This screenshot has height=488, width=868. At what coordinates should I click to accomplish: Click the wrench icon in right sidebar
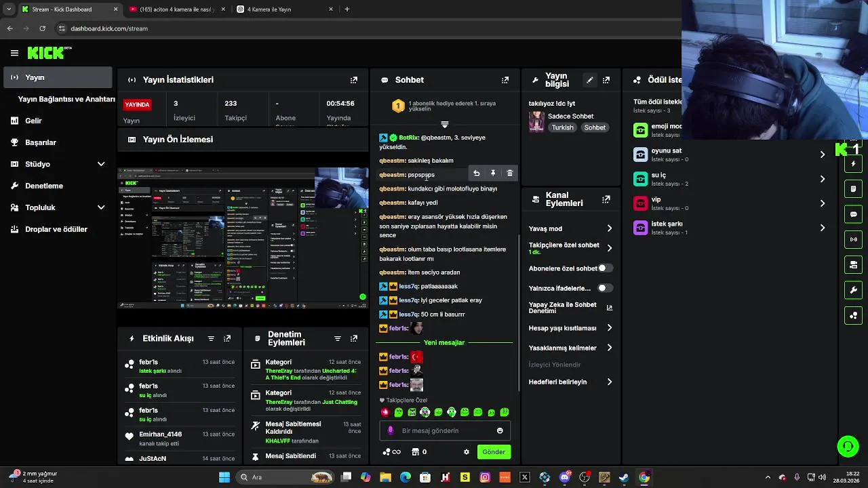[854, 290]
